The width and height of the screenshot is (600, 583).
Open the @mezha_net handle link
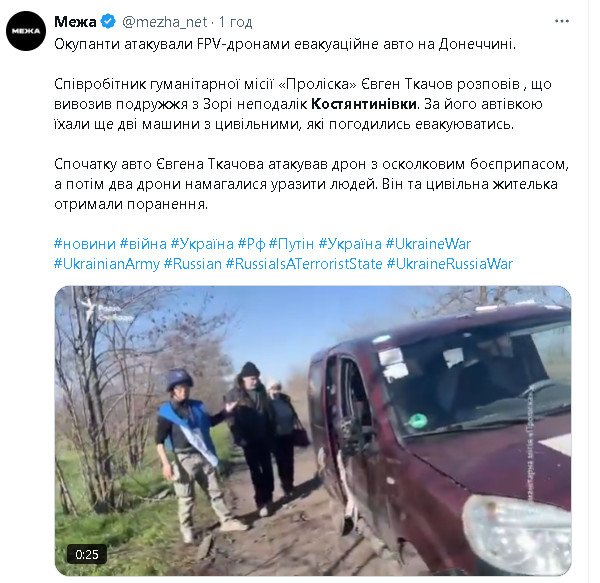point(165,22)
